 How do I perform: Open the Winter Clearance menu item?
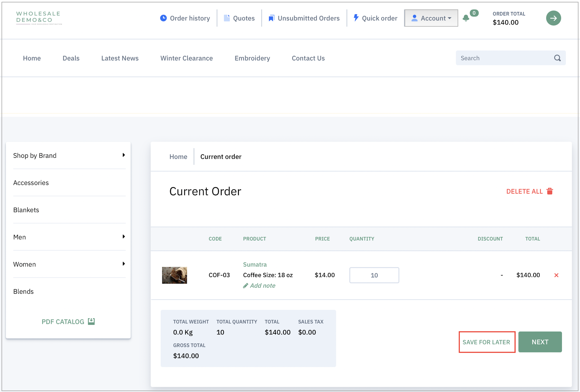click(x=186, y=58)
